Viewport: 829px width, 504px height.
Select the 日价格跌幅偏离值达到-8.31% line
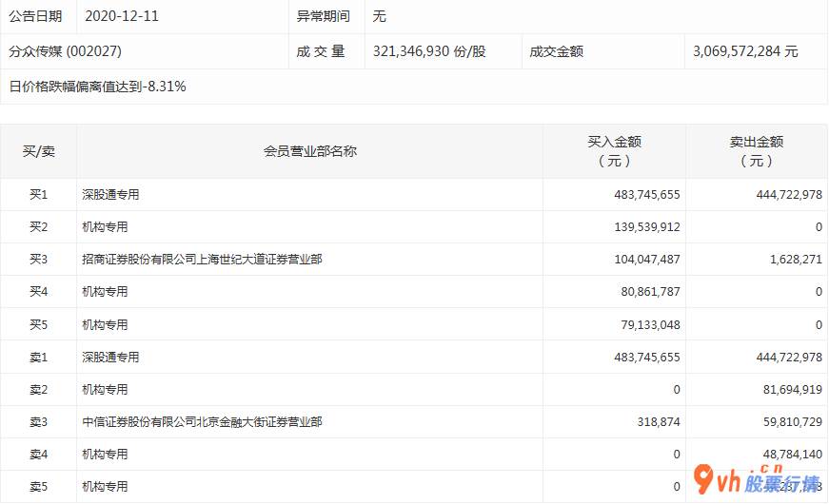coord(97,87)
